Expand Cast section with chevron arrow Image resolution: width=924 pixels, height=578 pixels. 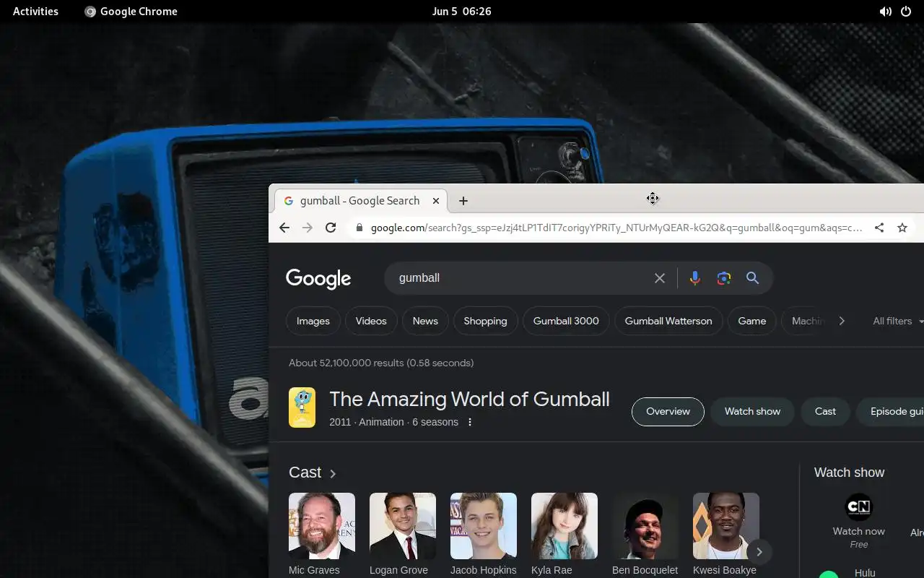click(333, 474)
